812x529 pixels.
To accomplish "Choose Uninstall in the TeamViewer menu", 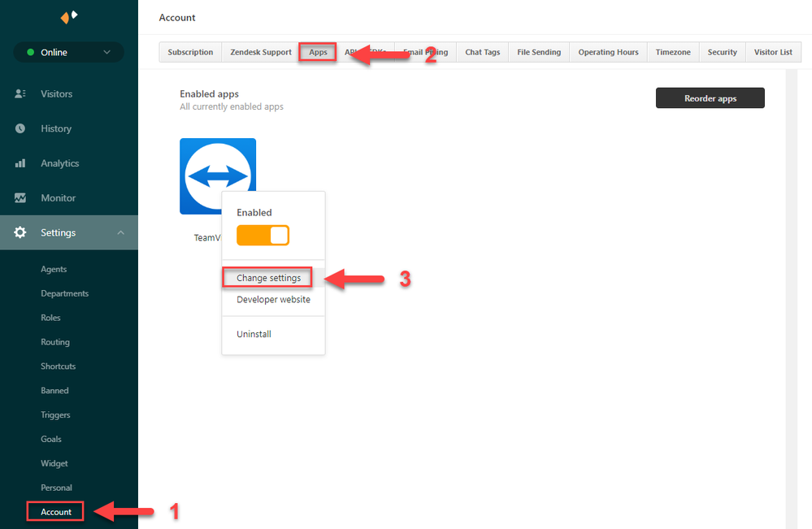I will (253, 333).
